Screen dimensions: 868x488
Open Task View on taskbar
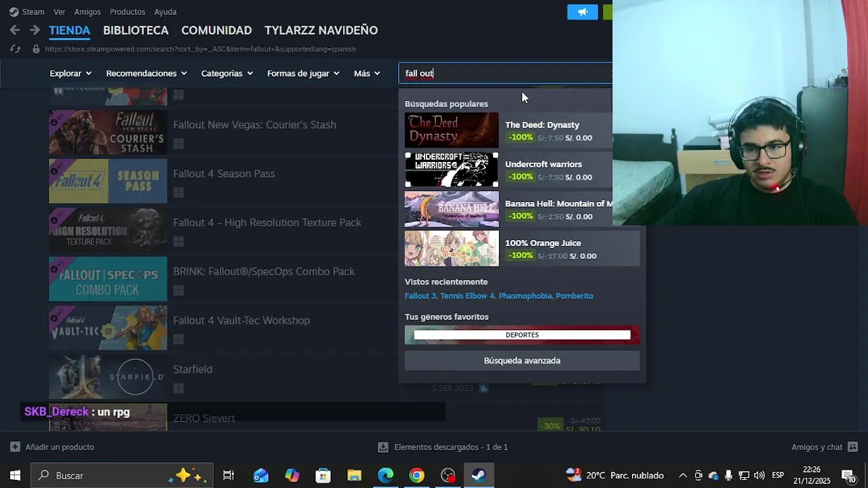click(229, 476)
